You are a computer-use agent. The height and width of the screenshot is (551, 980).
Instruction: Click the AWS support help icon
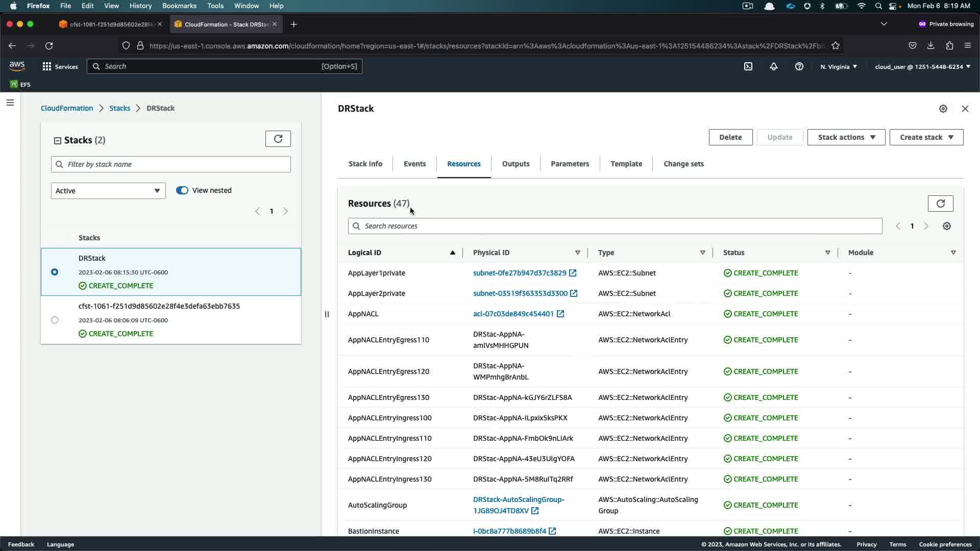tap(799, 66)
